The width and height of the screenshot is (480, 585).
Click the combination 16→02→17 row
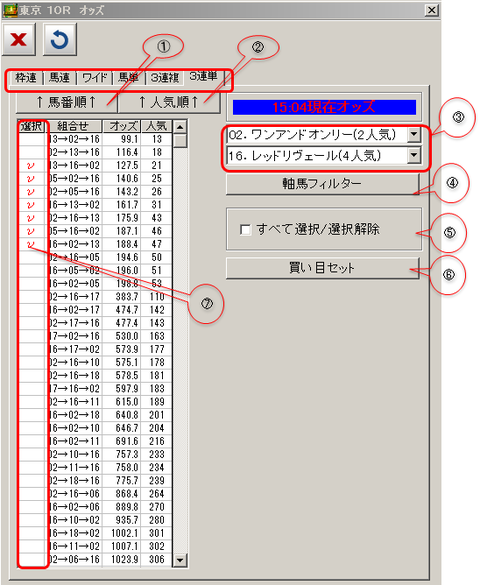tap(75, 310)
